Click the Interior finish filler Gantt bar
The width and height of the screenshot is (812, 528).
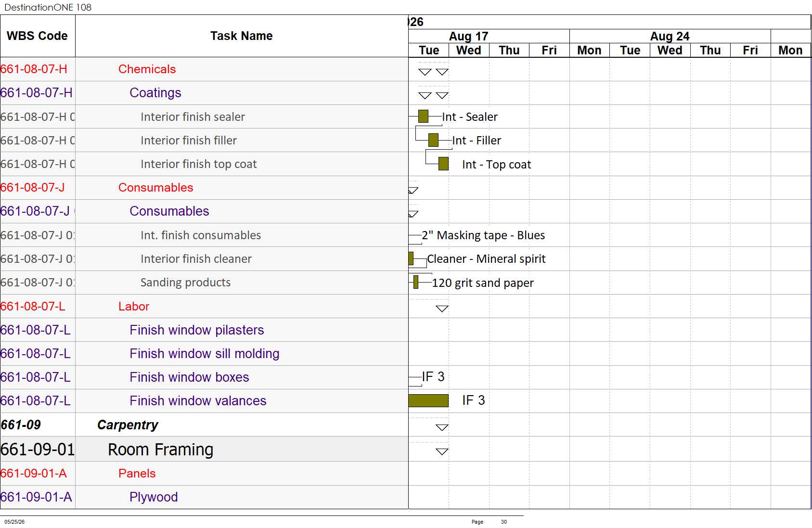[x=433, y=140]
